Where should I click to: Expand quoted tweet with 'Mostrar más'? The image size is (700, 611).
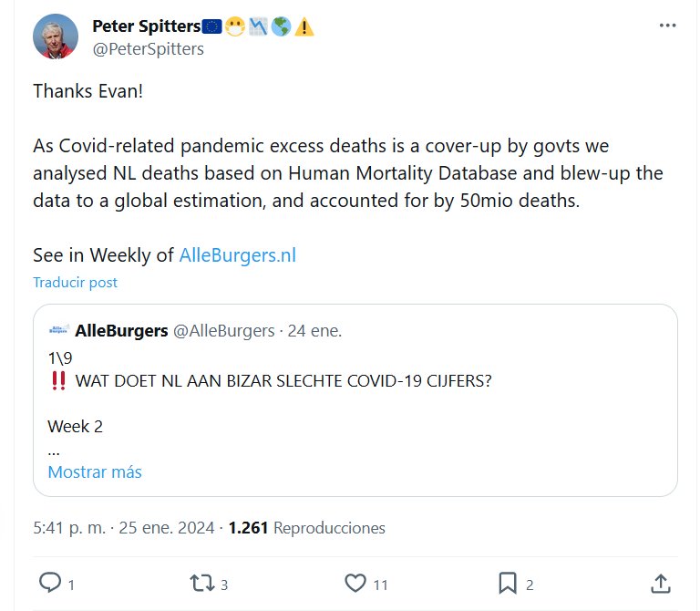pyautogui.click(x=95, y=471)
